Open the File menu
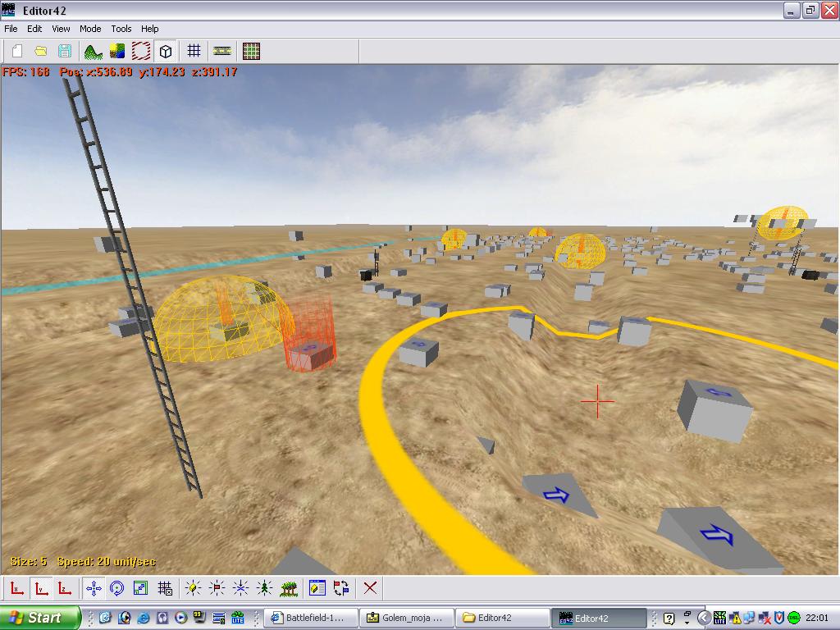The height and width of the screenshot is (630, 840). [11, 29]
